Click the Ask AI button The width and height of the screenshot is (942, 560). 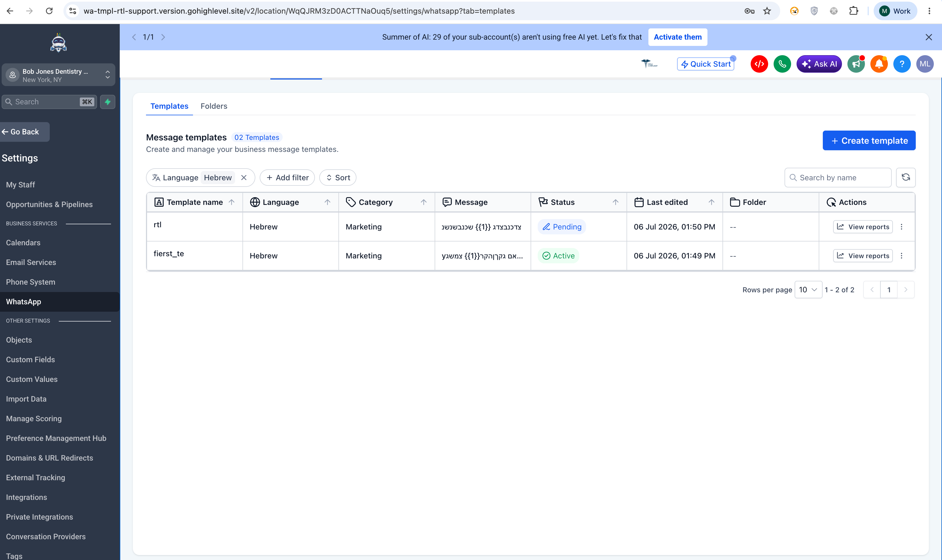pyautogui.click(x=818, y=64)
